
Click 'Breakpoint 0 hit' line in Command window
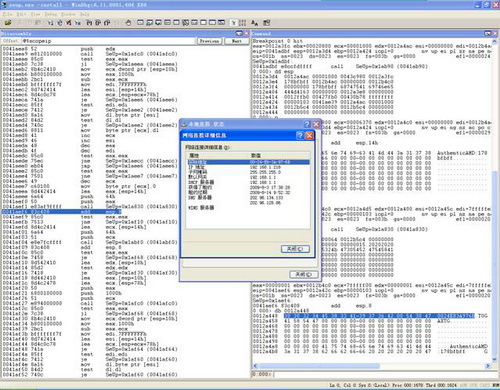[x=277, y=41]
